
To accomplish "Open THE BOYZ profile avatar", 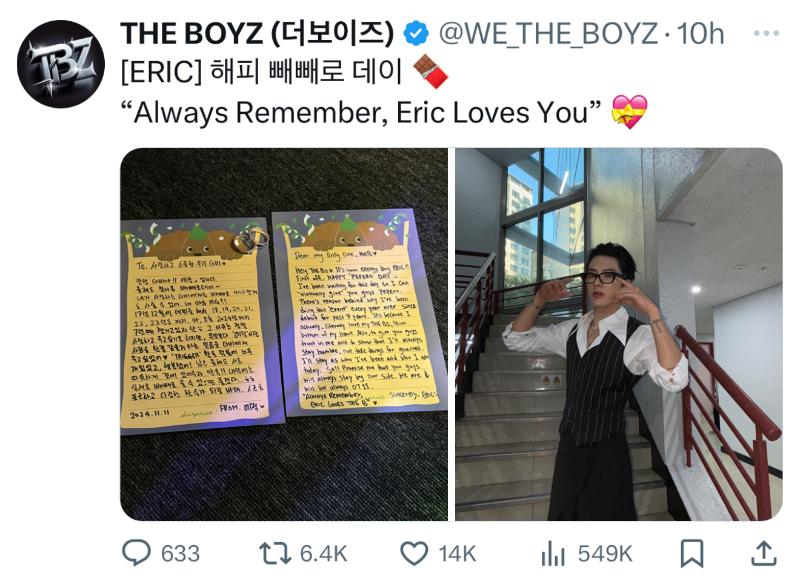I will tap(61, 64).
